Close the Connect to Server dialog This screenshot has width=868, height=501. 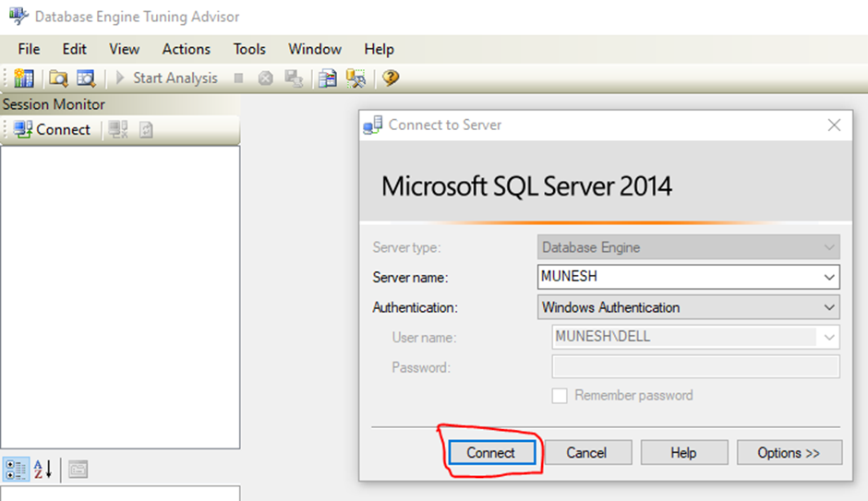coord(834,125)
